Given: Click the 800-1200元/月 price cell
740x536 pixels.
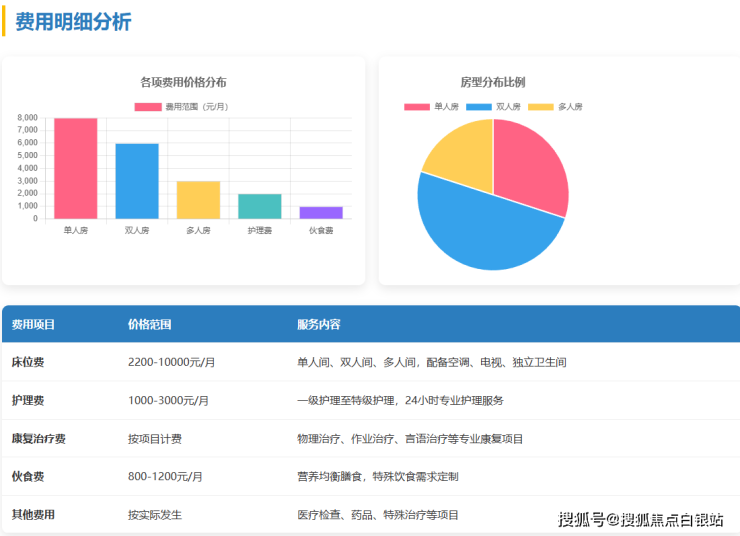Looking at the screenshot, I should coord(165,477).
